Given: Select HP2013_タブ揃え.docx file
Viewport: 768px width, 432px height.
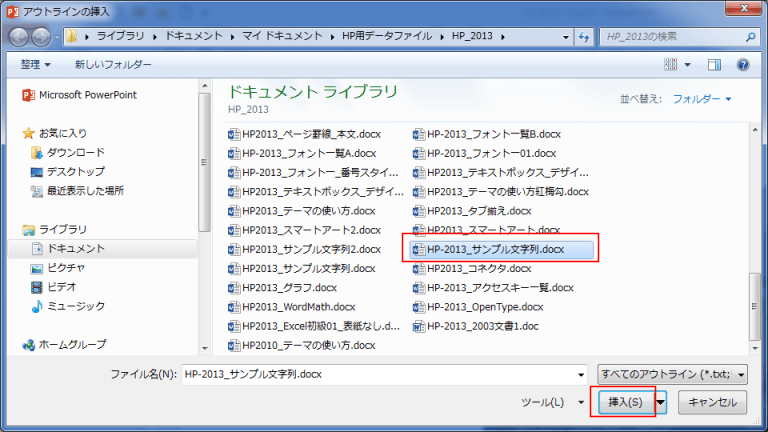Looking at the screenshot, I should click(472, 211).
